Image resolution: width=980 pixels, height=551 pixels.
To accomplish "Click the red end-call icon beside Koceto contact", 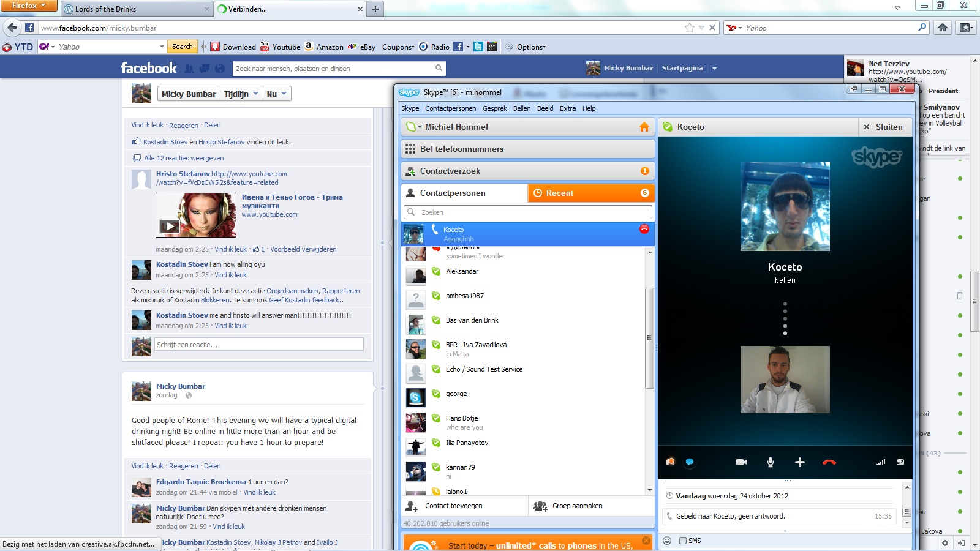I will point(644,229).
